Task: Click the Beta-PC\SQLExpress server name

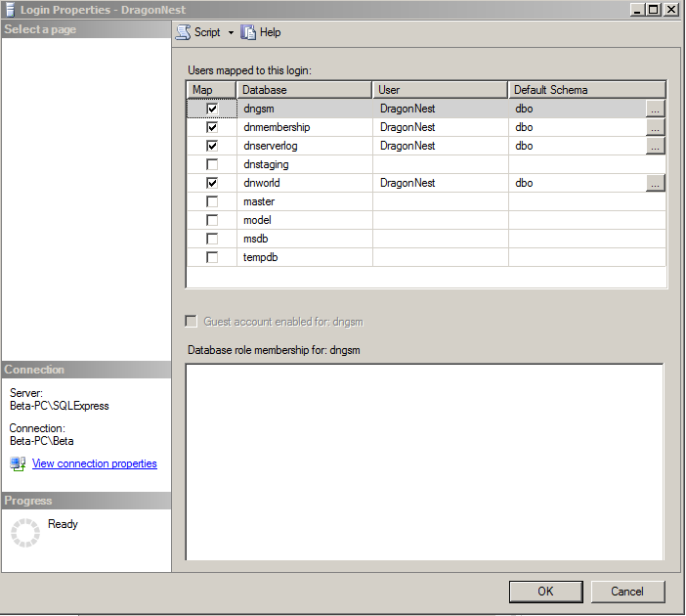Action: pyautogui.click(x=60, y=406)
